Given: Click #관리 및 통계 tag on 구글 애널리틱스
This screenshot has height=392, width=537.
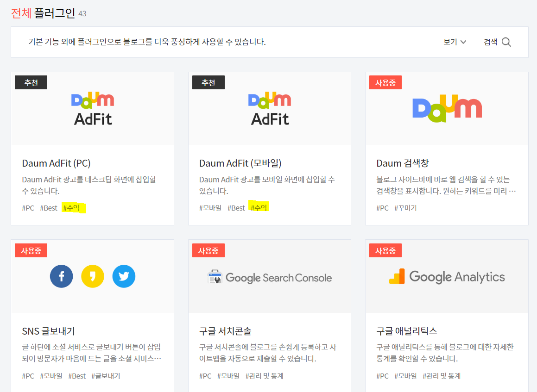Looking at the screenshot, I should pyautogui.click(x=442, y=376).
